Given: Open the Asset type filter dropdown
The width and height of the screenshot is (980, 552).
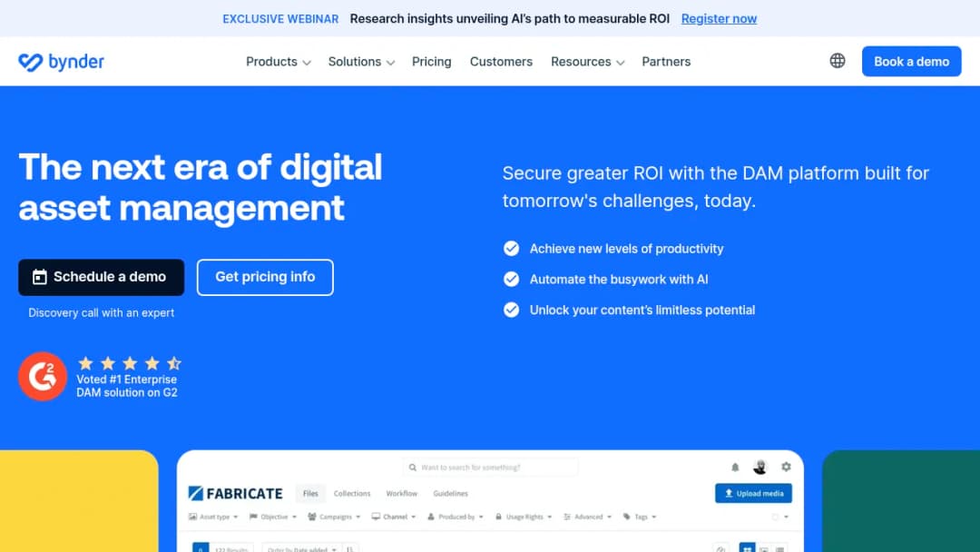Looking at the screenshot, I should click(x=214, y=517).
